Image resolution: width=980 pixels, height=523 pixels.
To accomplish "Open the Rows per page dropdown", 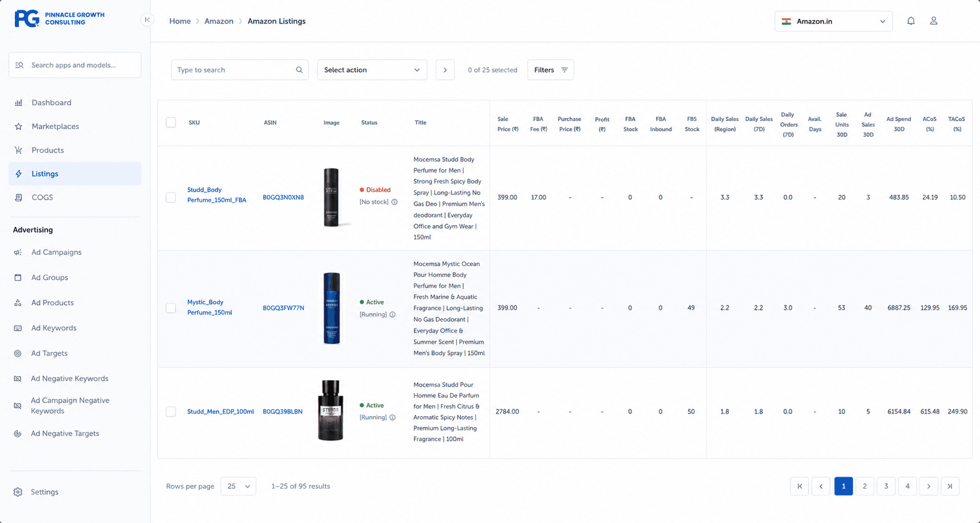I will tap(238, 486).
